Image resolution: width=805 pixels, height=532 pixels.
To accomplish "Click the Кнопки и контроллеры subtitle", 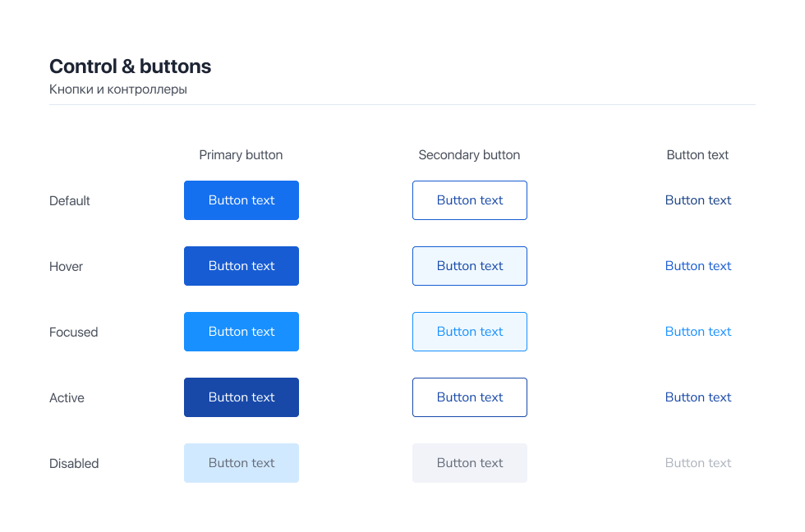I will click(x=118, y=89).
